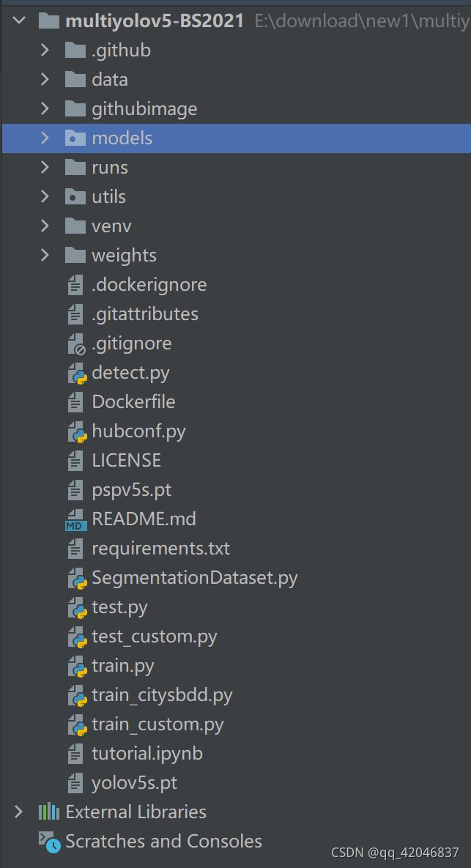
Task: Click the Python icon beside train_citysbdd.py
Action: point(77,695)
